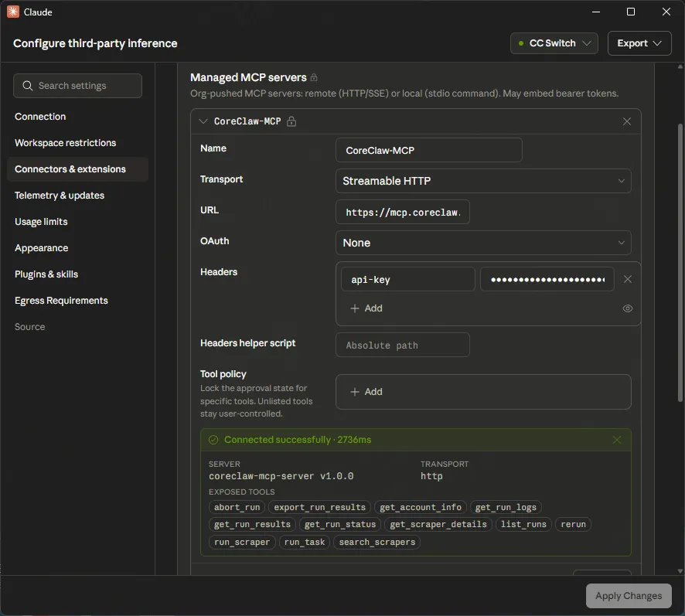Open the OAuth None dropdown

click(x=483, y=243)
